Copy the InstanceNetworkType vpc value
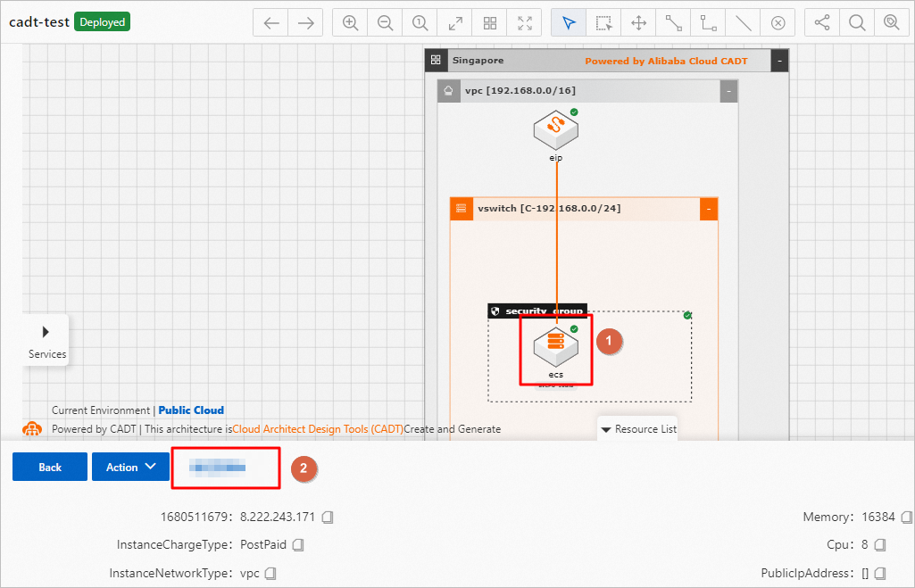This screenshot has height=588, width=915. click(270, 574)
